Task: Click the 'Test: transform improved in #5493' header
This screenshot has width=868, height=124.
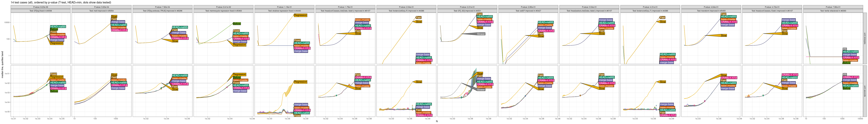Action: click(711, 11)
